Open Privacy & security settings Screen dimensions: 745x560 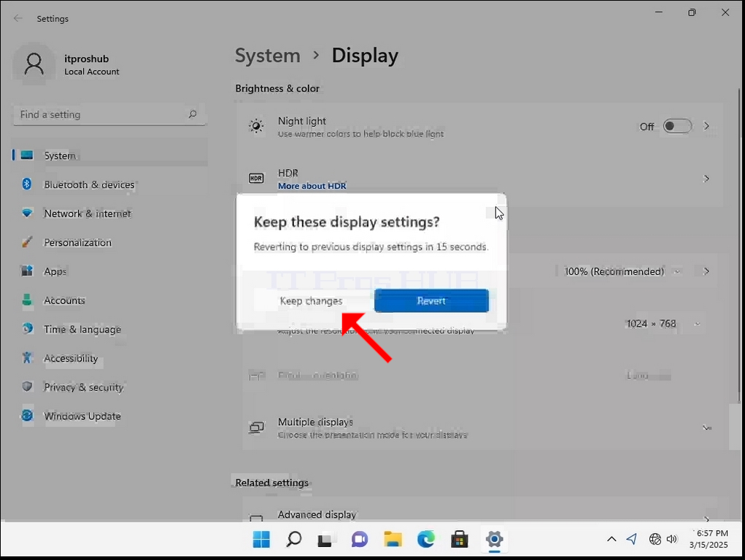coord(110,387)
